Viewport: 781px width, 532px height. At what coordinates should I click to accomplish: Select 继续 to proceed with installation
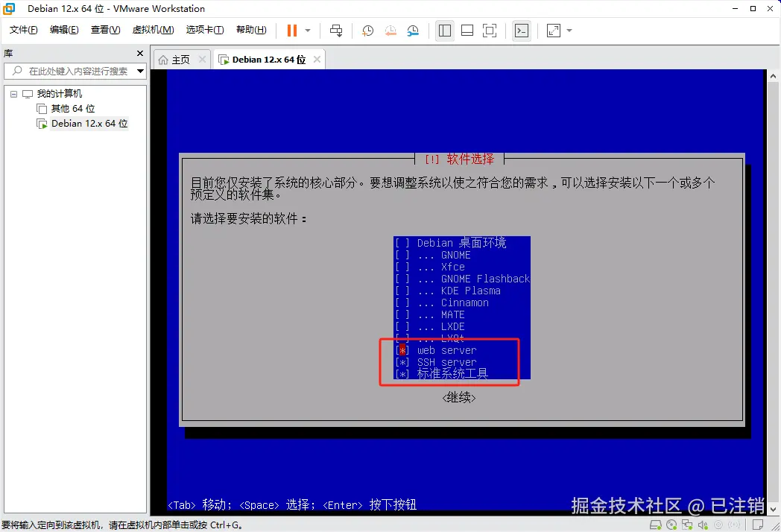click(x=460, y=397)
